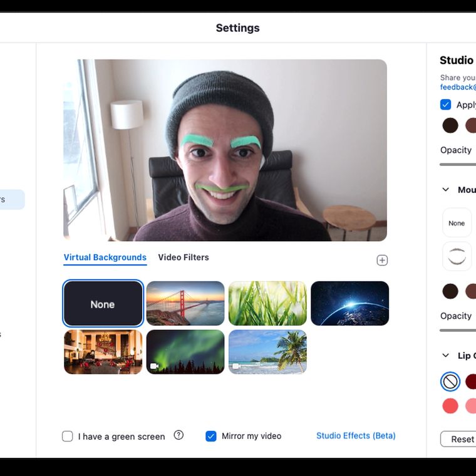The image size is (476, 476).
Task: Toggle the Apply checkbox in Studio Effects
Action: pos(445,105)
